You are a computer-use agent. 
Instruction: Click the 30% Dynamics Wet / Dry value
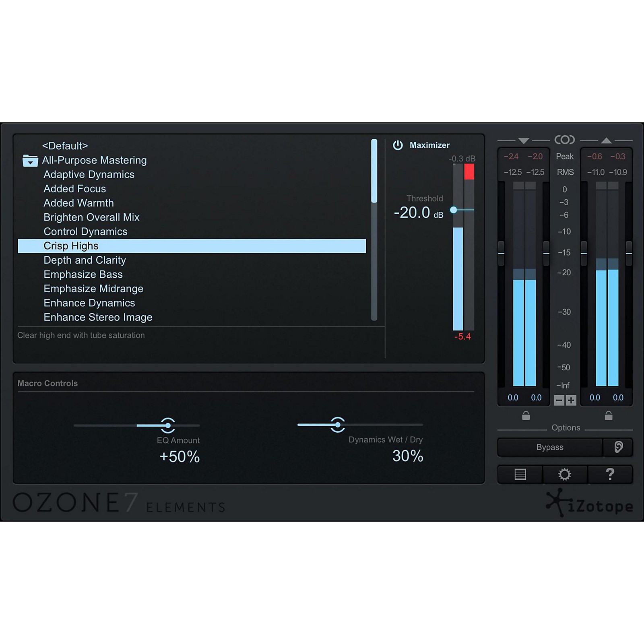point(408,456)
